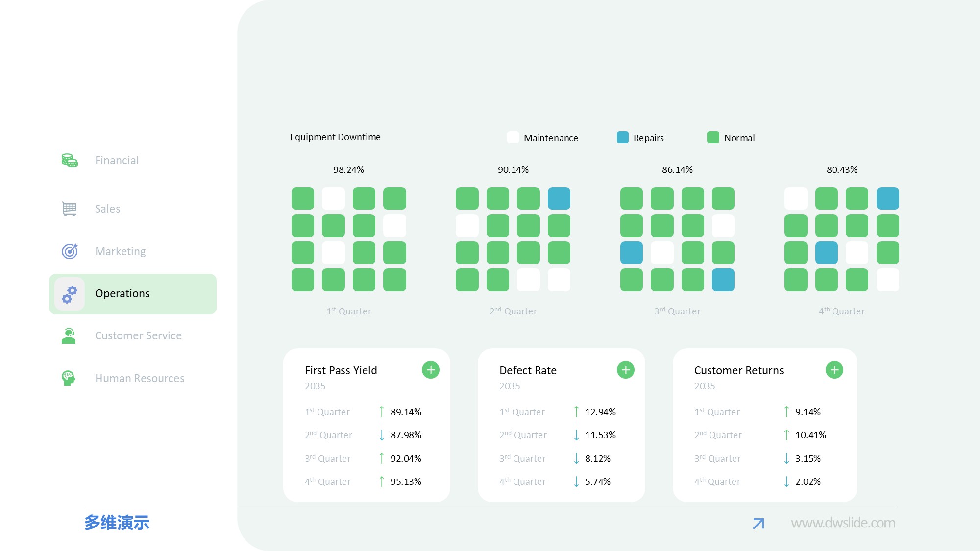Click the Sales shopping cart icon
Screen dimensions: 980x551
click(x=69, y=209)
